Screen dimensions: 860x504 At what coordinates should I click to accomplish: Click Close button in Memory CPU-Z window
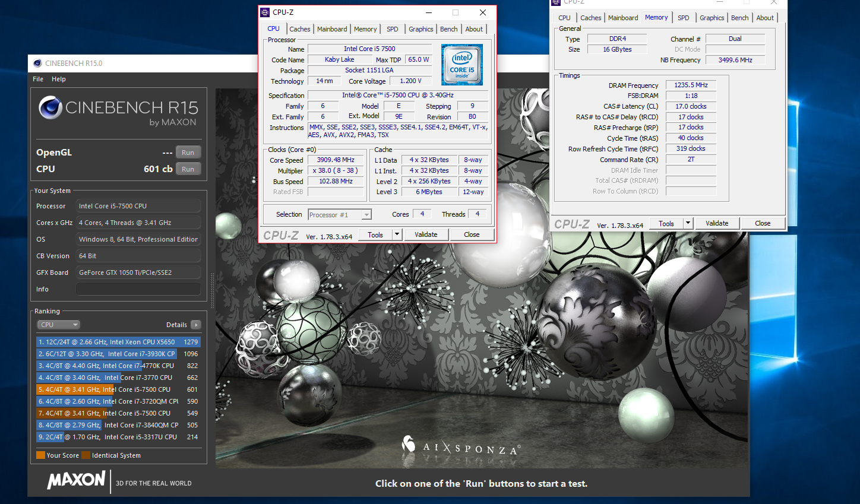(763, 223)
